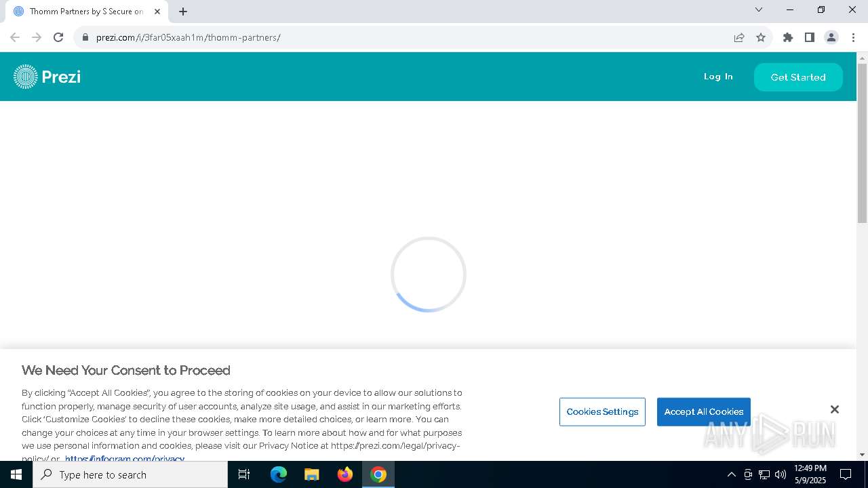Click the page vertical scrollbar
The image size is (868, 488).
point(863,142)
